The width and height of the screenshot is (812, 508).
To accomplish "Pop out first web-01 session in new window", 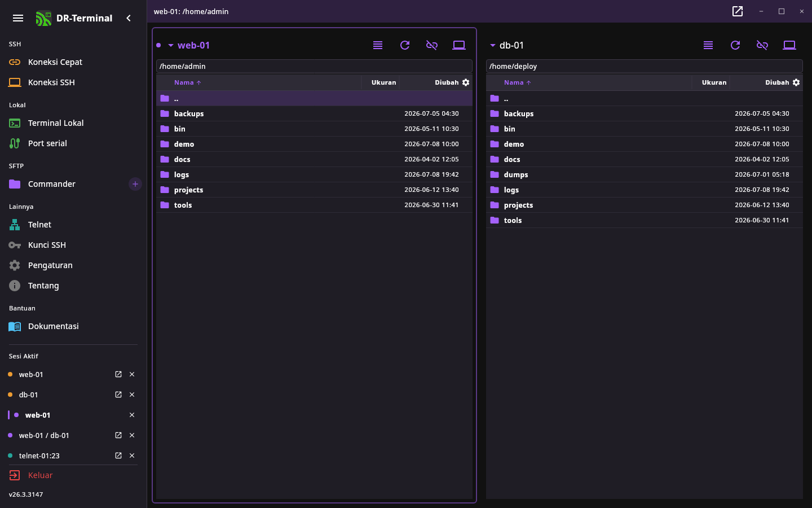I will 118,374.
